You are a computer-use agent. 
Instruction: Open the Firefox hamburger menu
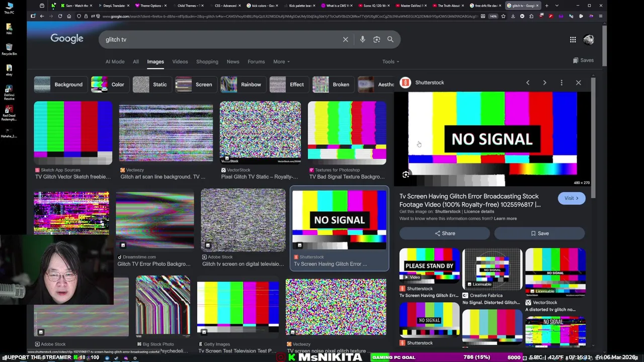point(601,16)
